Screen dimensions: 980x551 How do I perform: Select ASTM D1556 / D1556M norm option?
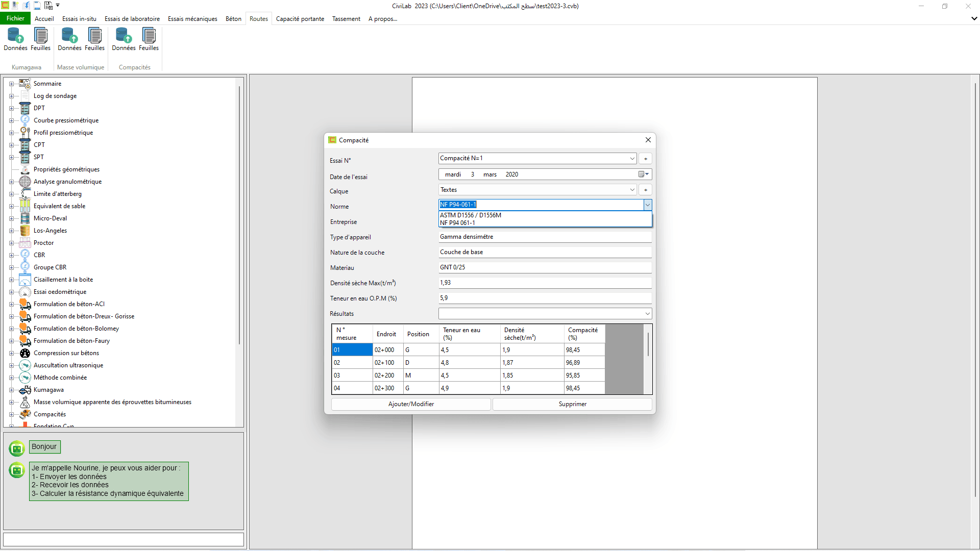tap(545, 215)
